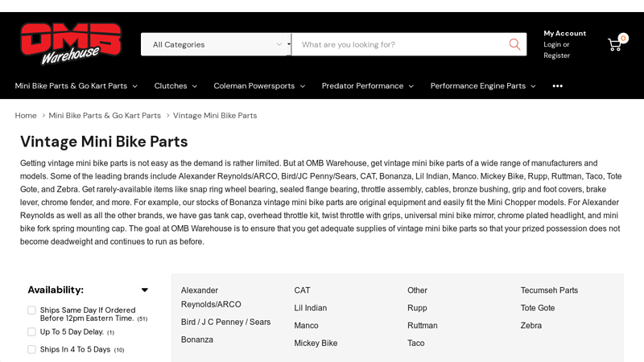This screenshot has width=644, height=362.
Task: Click the Home breadcrumb link
Action: click(x=26, y=115)
